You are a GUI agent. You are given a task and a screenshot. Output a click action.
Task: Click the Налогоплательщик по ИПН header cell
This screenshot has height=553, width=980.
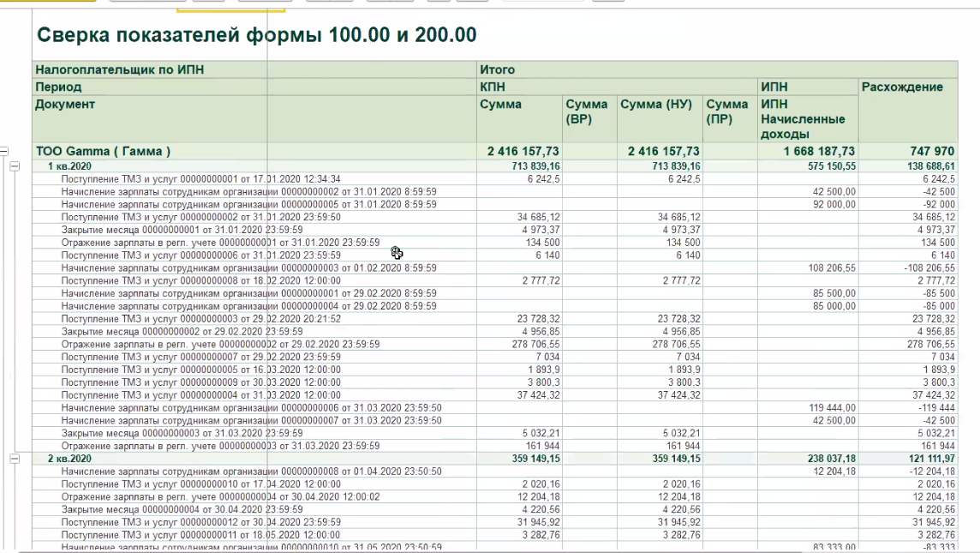(120, 69)
